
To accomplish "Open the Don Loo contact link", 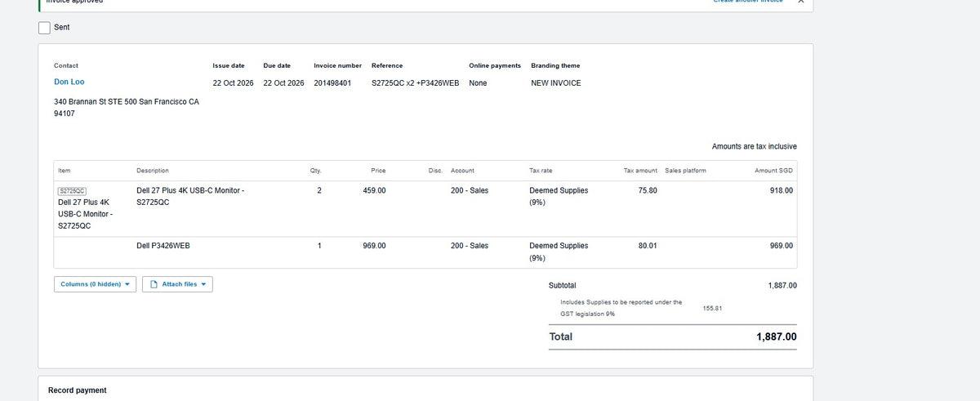I will coord(69,82).
